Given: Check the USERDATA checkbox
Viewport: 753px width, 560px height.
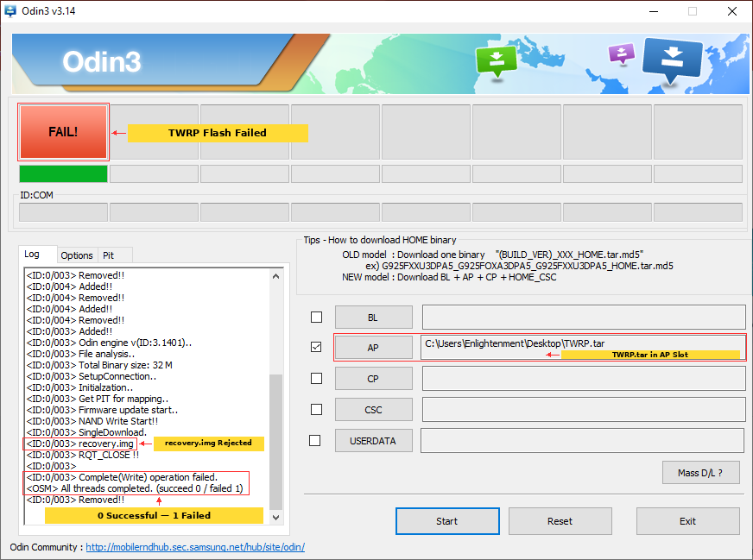Looking at the screenshot, I should (315, 441).
